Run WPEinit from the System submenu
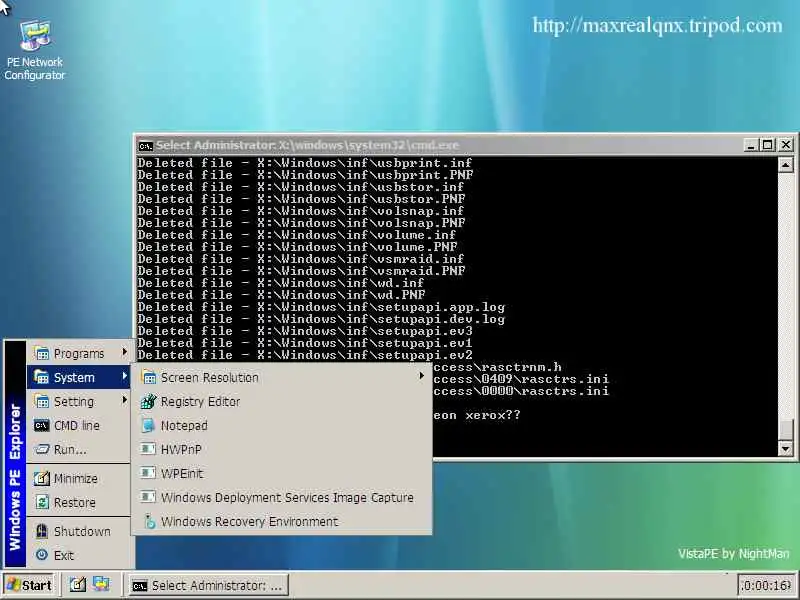 (282, 473)
